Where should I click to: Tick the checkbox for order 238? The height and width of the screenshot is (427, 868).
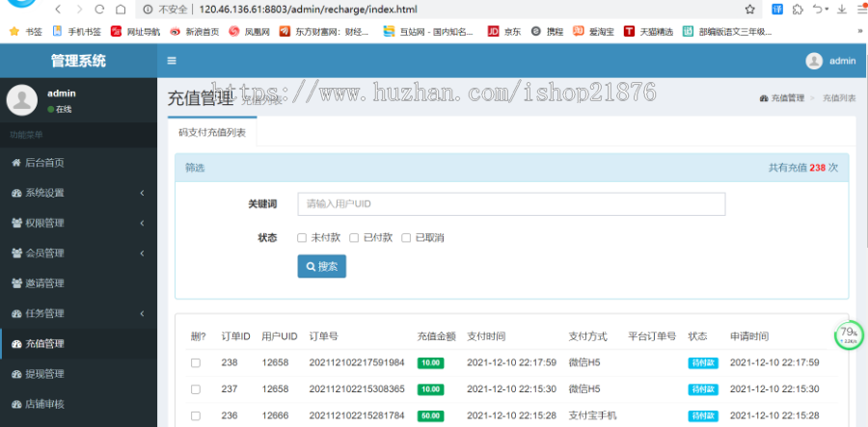[196, 362]
